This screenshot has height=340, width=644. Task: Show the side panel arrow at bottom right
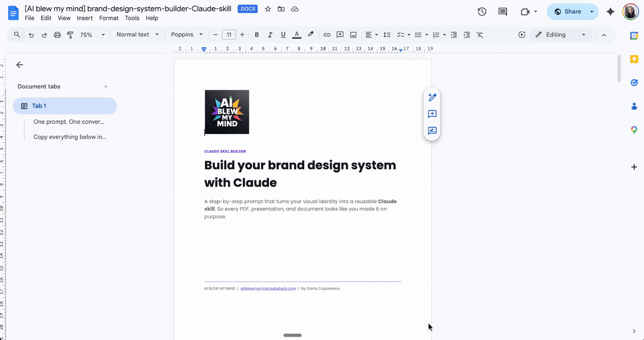coord(634,331)
